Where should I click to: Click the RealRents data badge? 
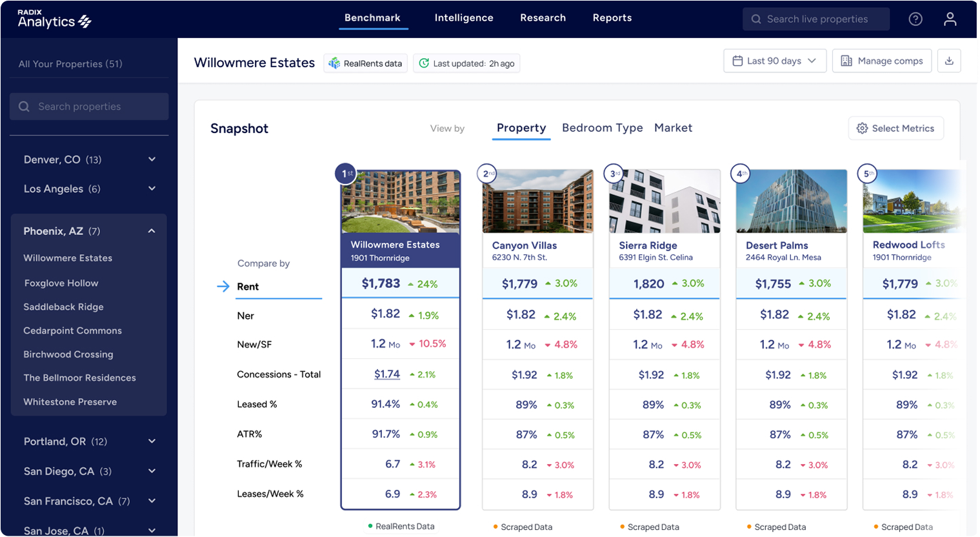click(x=366, y=63)
